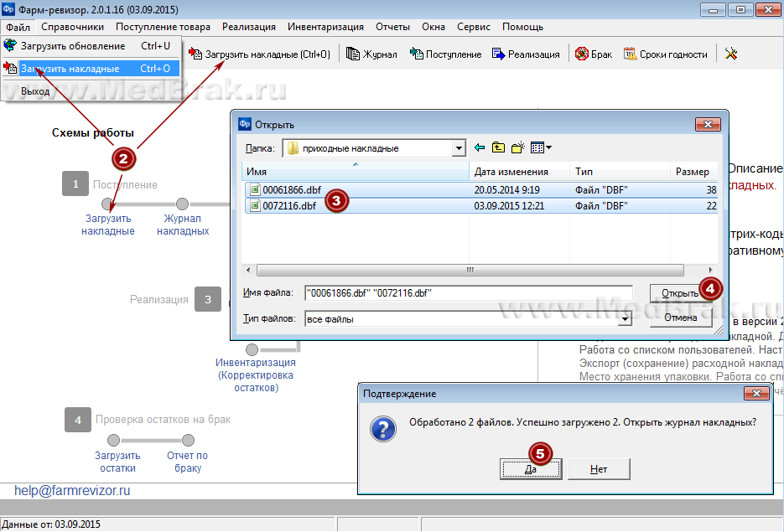
Task: Choose Загрузить накладные menu entry
Action: 91,69
